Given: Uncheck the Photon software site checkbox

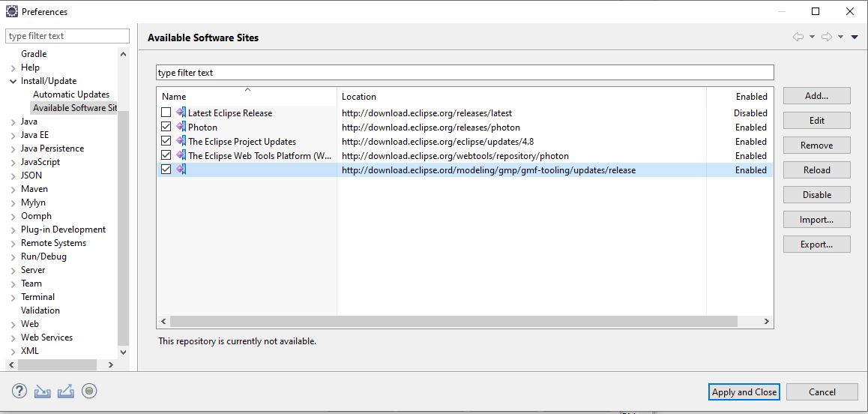Looking at the screenshot, I should point(166,127).
